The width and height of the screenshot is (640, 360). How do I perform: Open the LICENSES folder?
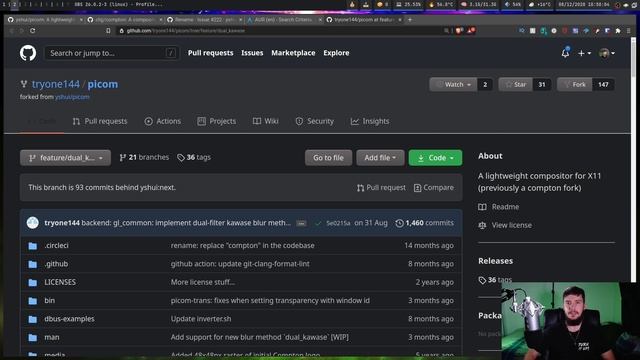[x=60, y=282]
